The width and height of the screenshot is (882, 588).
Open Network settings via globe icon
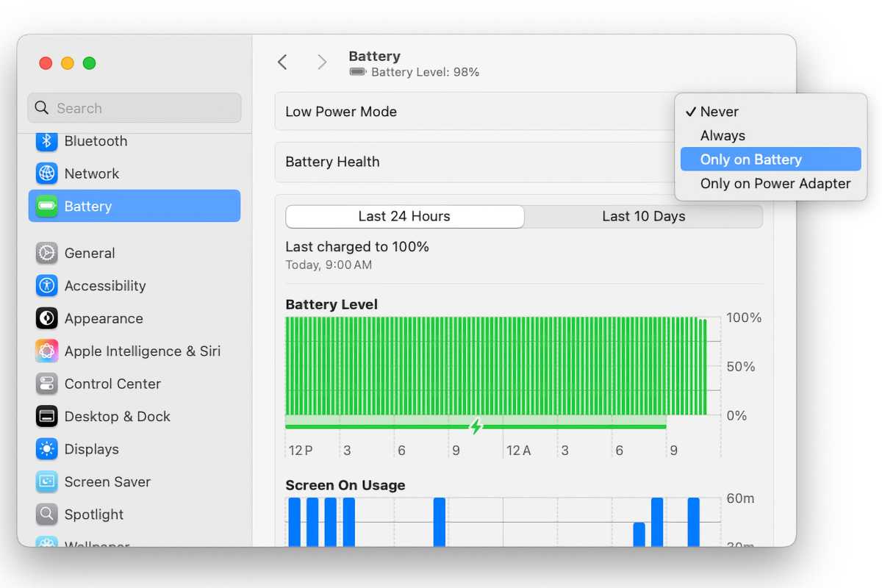[x=47, y=173]
